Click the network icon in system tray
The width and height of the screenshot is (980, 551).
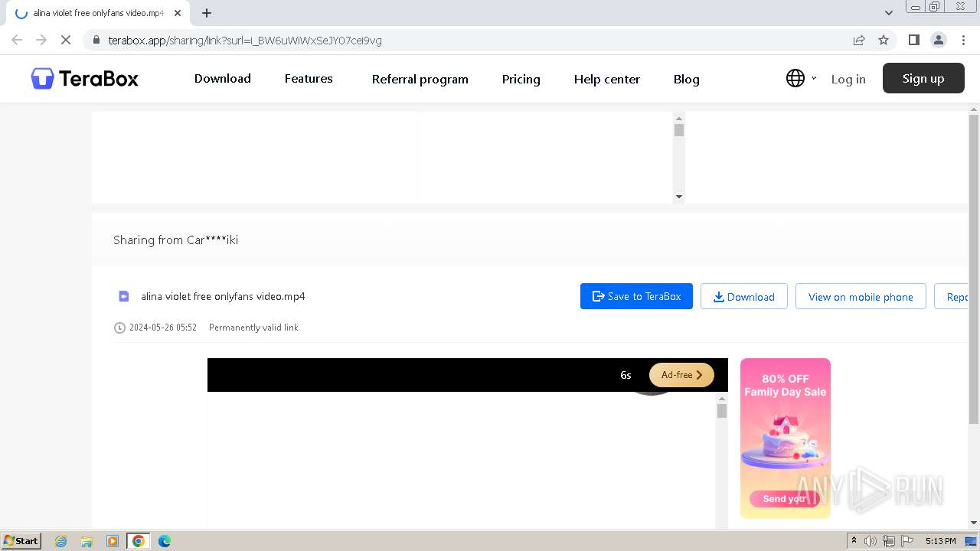pos(889,541)
